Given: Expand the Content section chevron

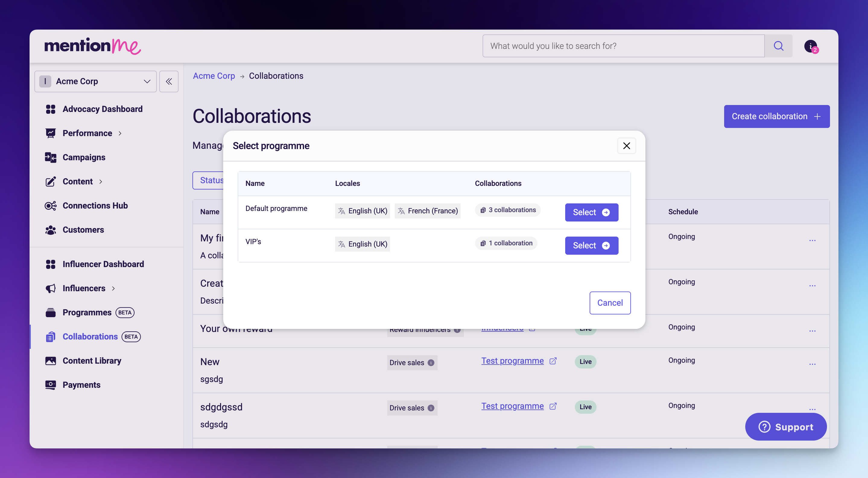Looking at the screenshot, I should 101,181.
